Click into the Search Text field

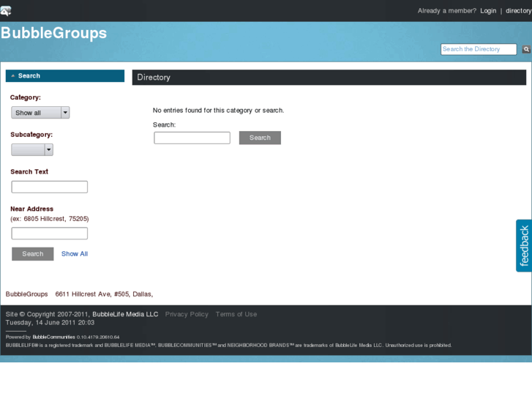tap(50, 187)
